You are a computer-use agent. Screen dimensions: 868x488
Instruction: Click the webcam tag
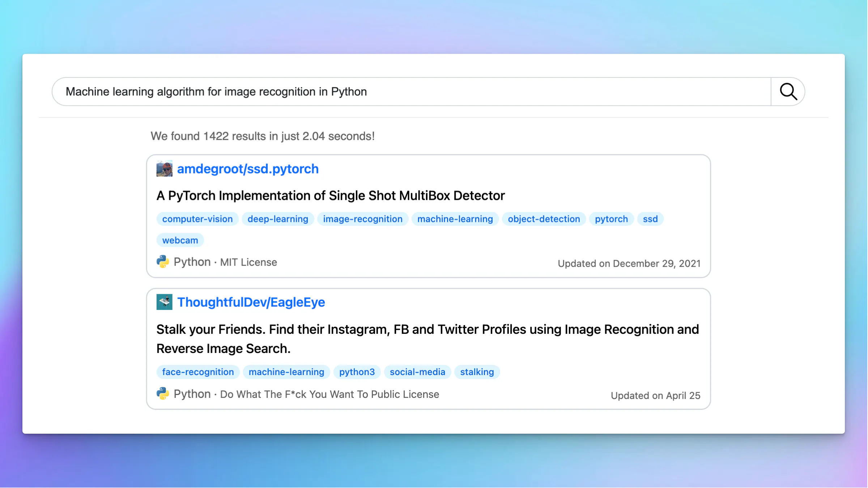tap(180, 240)
